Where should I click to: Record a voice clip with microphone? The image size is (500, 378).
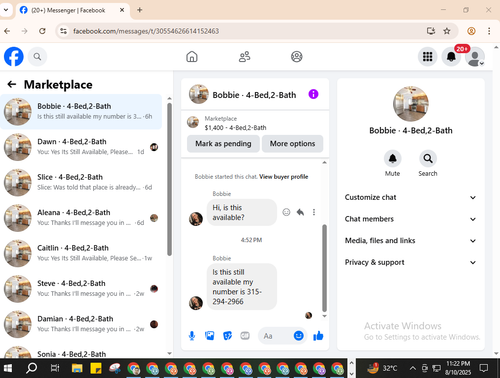192,336
